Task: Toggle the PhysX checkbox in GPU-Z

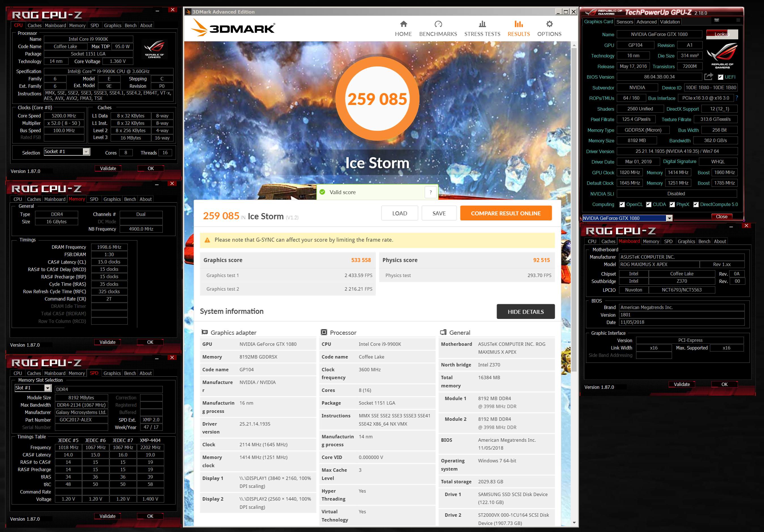Action: 672,204
